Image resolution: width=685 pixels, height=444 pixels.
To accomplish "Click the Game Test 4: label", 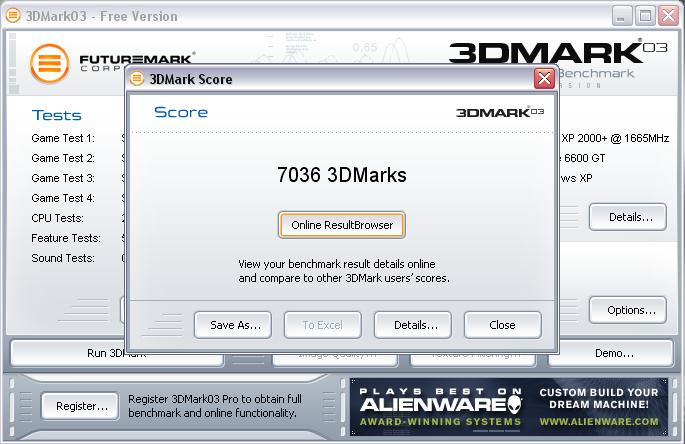I will (x=63, y=198).
